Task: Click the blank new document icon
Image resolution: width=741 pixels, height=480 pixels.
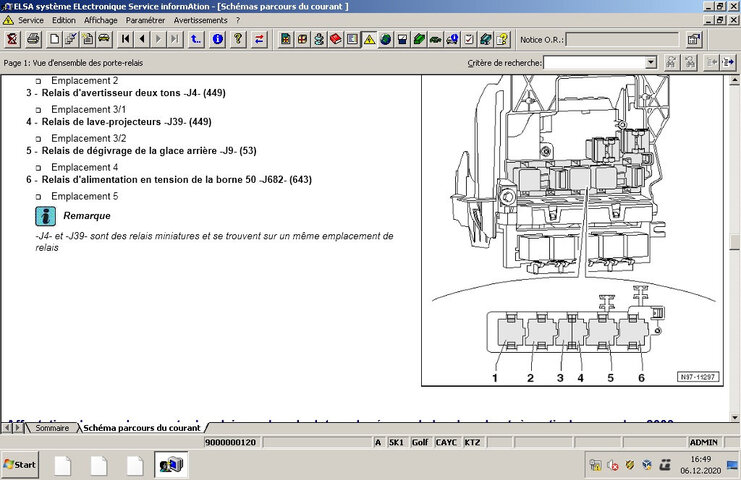Action: 54,39
